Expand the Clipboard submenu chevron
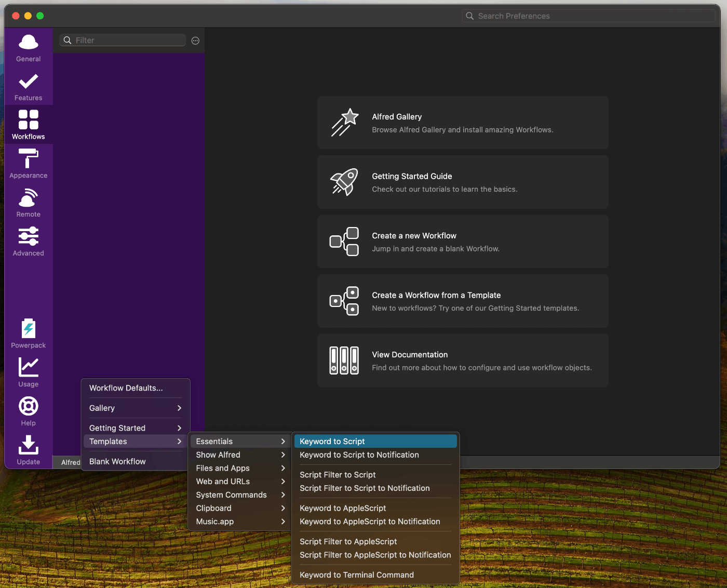The width and height of the screenshot is (727, 588). point(283,509)
